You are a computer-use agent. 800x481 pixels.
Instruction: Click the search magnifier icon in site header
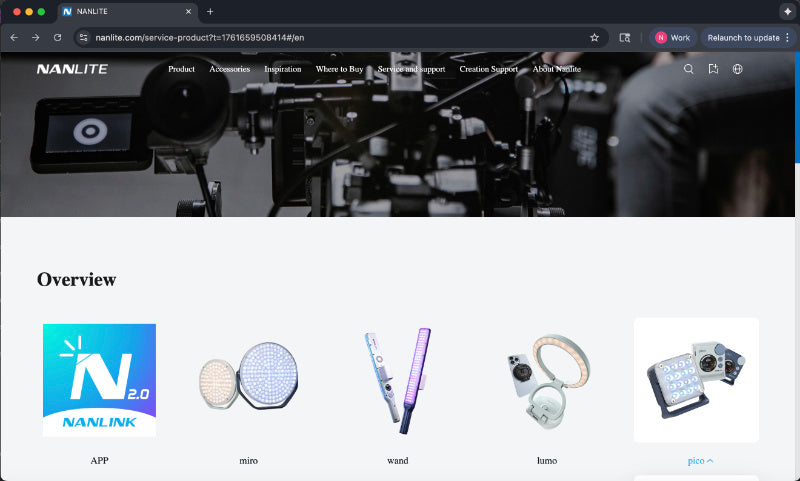688,69
